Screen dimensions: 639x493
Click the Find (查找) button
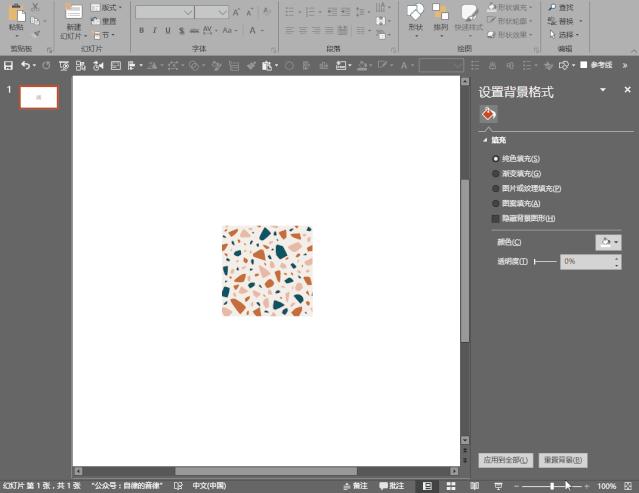pyautogui.click(x=561, y=7)
